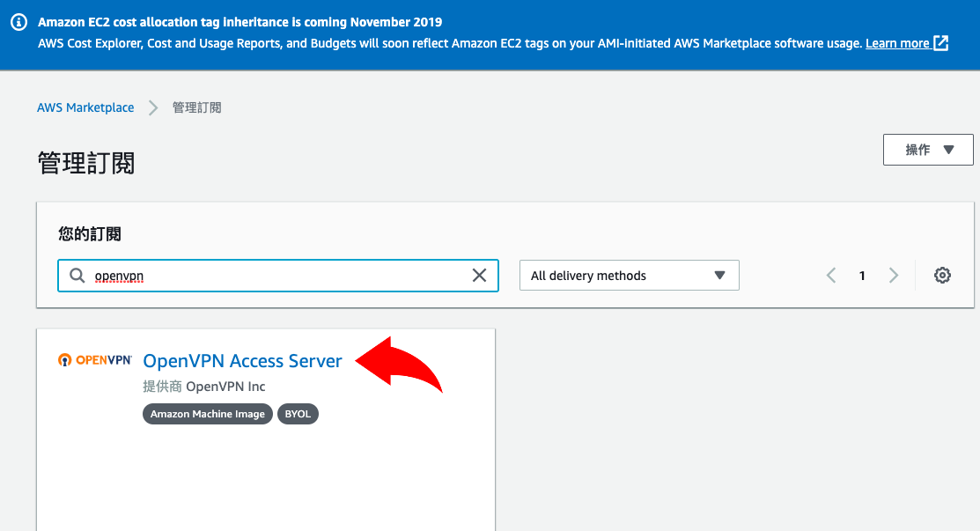This screenshot has height=531, width=980.
Task: Open the OpenVPN Access Server link
Action: [242, 361]
